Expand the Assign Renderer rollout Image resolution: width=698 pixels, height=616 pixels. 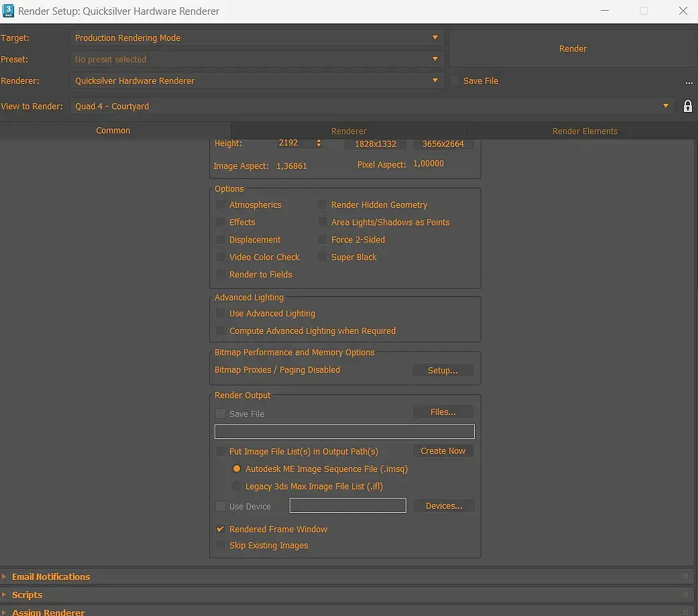[x=347, y=611]
